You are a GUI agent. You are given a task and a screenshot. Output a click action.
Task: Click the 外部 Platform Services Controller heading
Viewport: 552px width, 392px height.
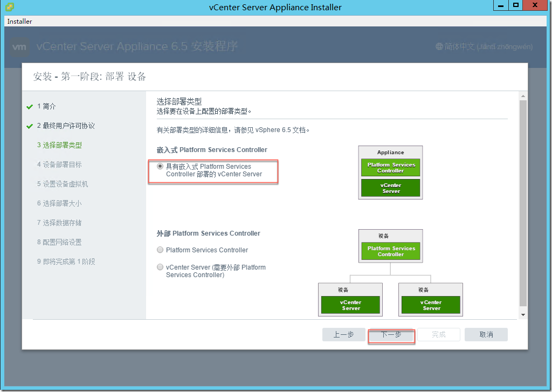coord(209,233)
